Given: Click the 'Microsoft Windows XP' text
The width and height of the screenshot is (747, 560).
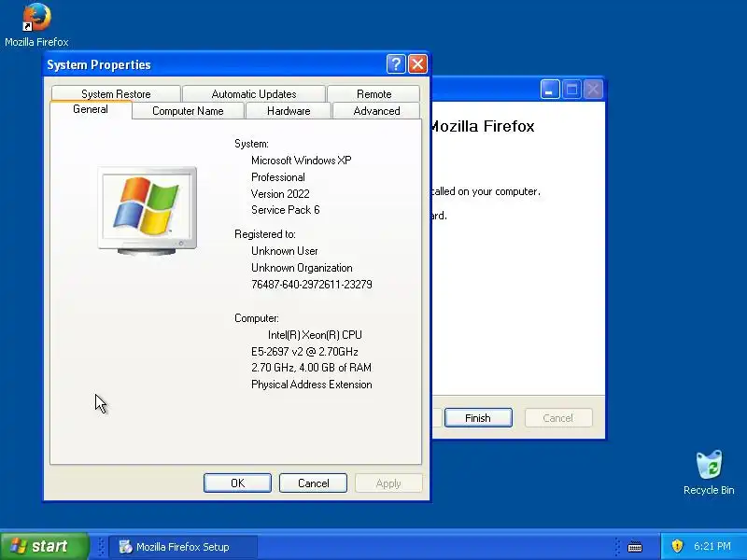Looking at the screenshot, I should [x=301, y=161].
